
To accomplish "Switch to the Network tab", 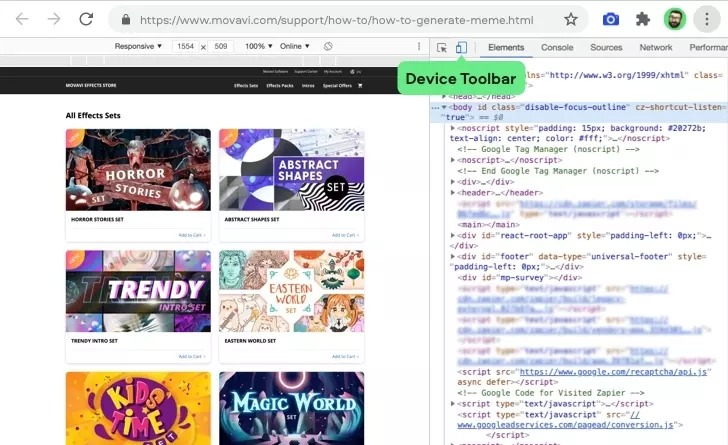I will [656, 47].
